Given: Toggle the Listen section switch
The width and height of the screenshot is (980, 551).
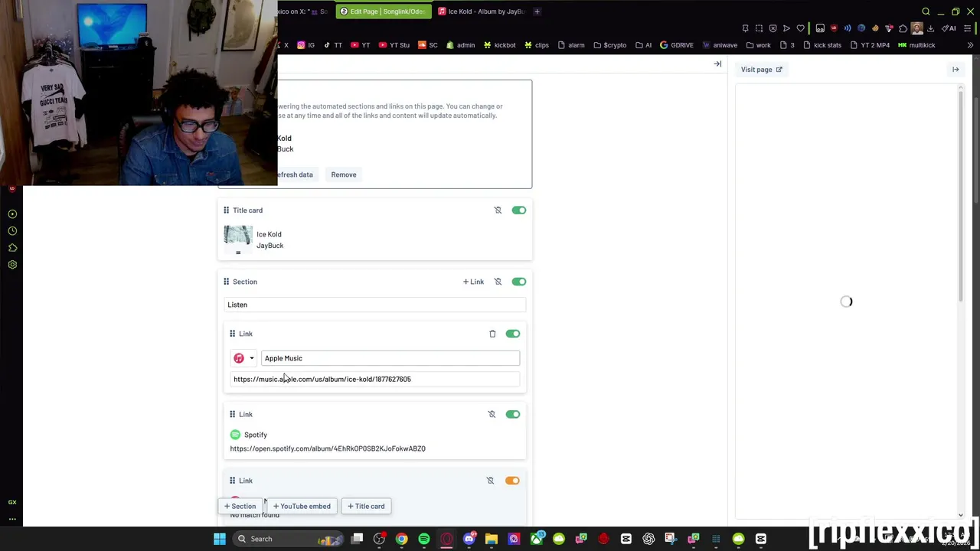Looking at the screenshot, I should coord(519,282).
